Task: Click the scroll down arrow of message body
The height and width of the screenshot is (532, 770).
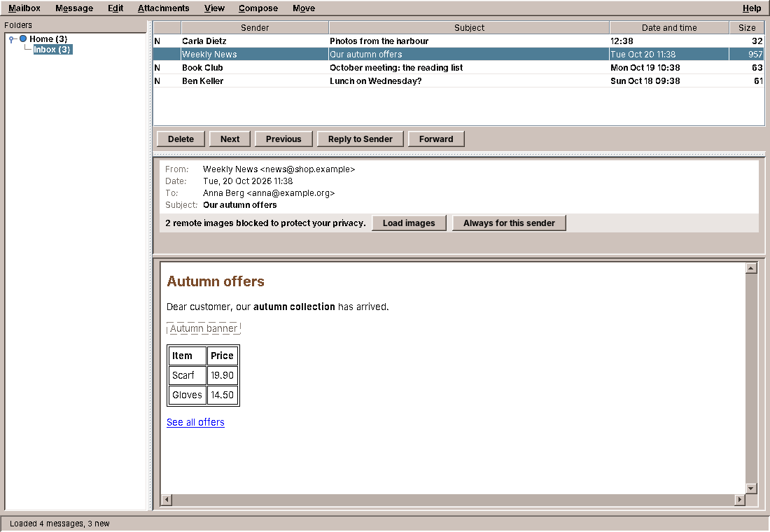Action: [x=751, y=489]
